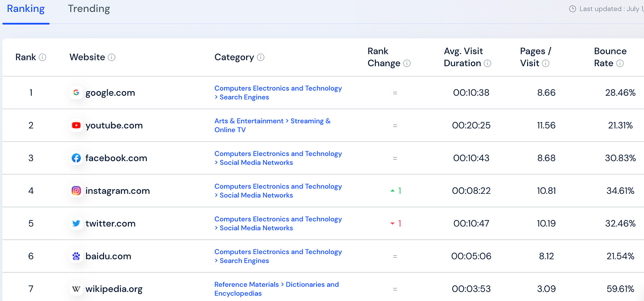This screenshot has width=644, height=301.
Task: Click the Last updated date text
Action: pos(611,9)
